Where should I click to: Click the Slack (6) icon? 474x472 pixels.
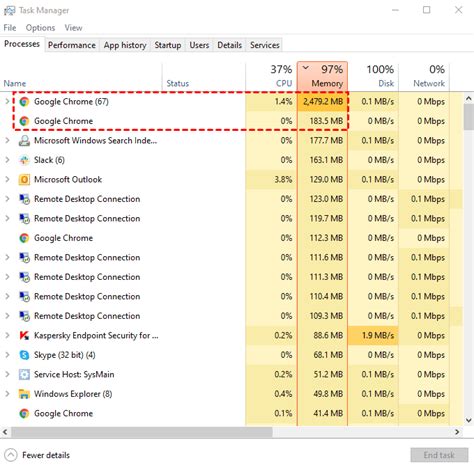24,160
